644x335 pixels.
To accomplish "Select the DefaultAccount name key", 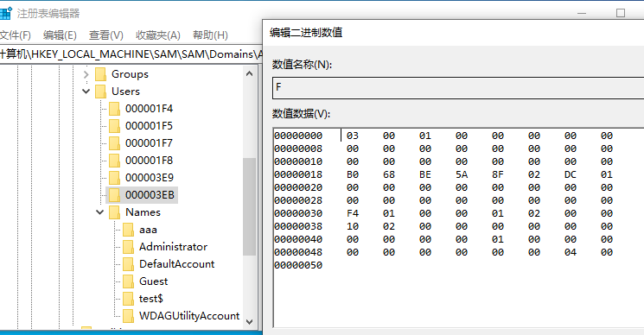I will [177, 264].
